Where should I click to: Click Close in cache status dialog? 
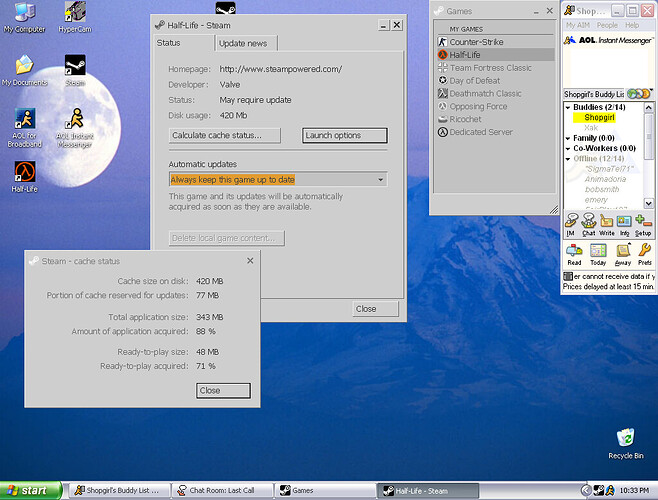click(223, 390)
